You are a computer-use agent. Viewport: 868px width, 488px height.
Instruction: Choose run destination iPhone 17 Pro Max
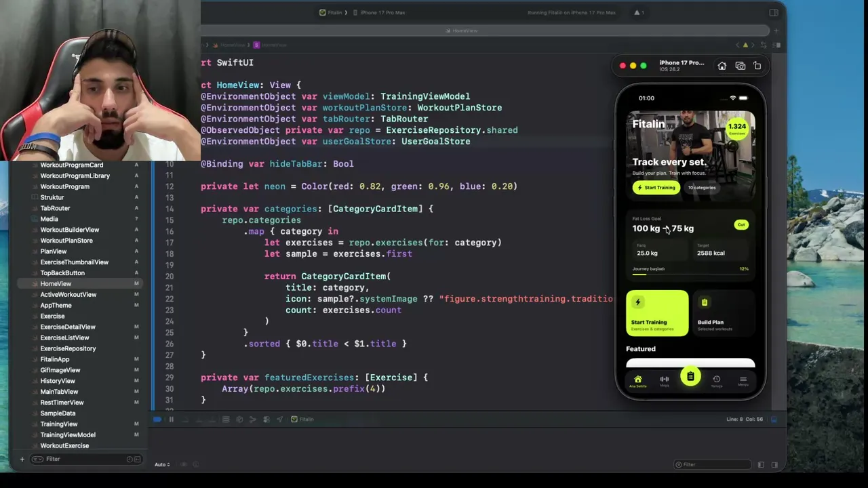point(379,12)
